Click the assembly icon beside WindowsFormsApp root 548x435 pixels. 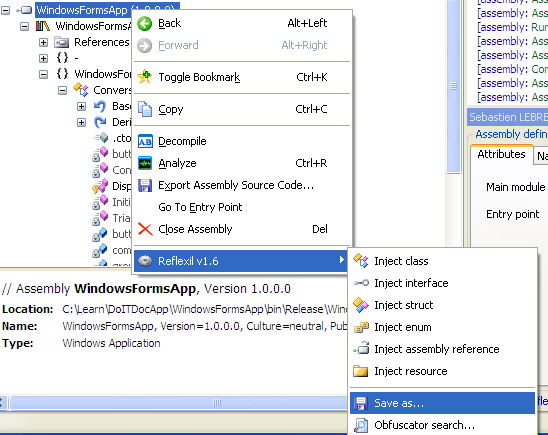[24, 10]
